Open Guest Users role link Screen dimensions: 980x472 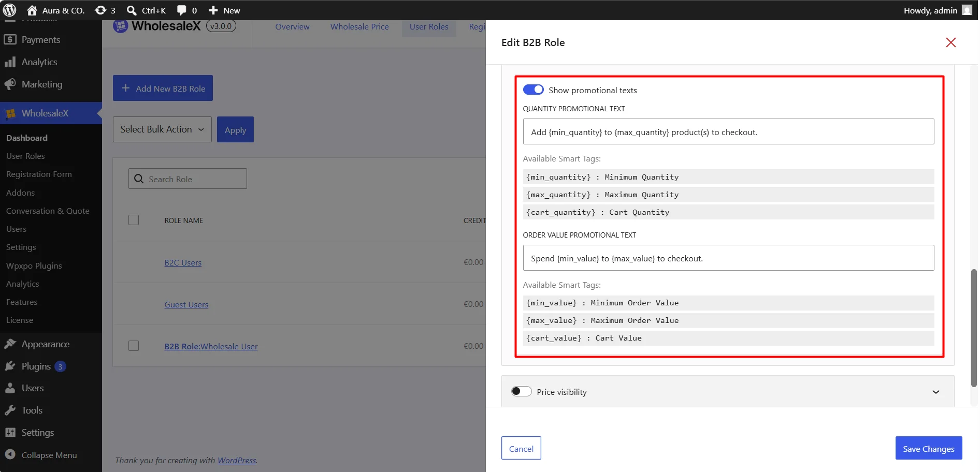[186, 304]
